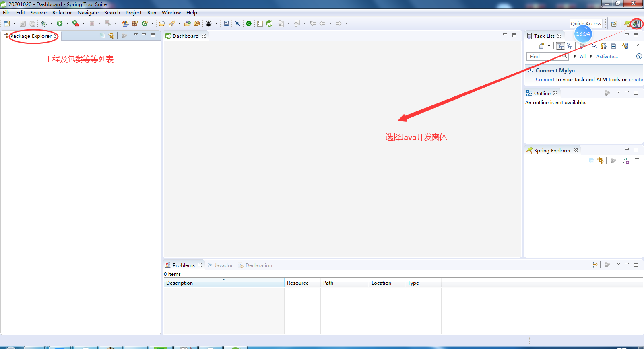Image resolution: width=644 pixels, height=349 pixels.
Task: Click the Run with external tools icon
Action: point(75,23)
